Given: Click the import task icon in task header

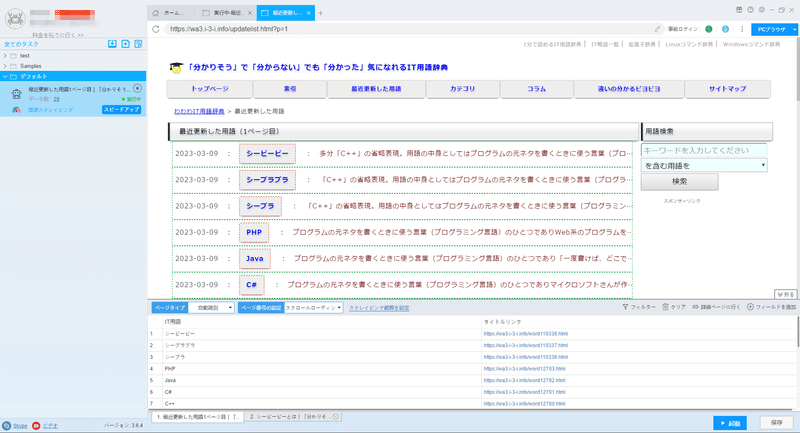Looking at the screenshot, I should [x=112, y=44].
